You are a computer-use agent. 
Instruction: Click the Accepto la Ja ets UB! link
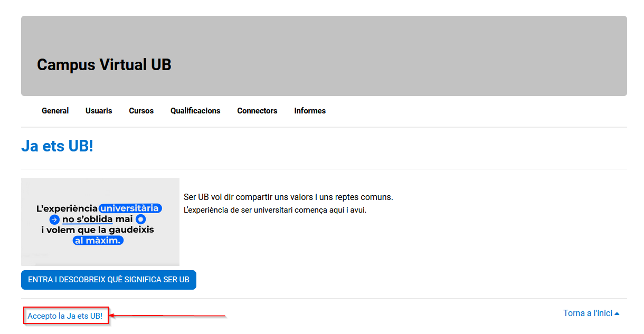tap(65, 316)
